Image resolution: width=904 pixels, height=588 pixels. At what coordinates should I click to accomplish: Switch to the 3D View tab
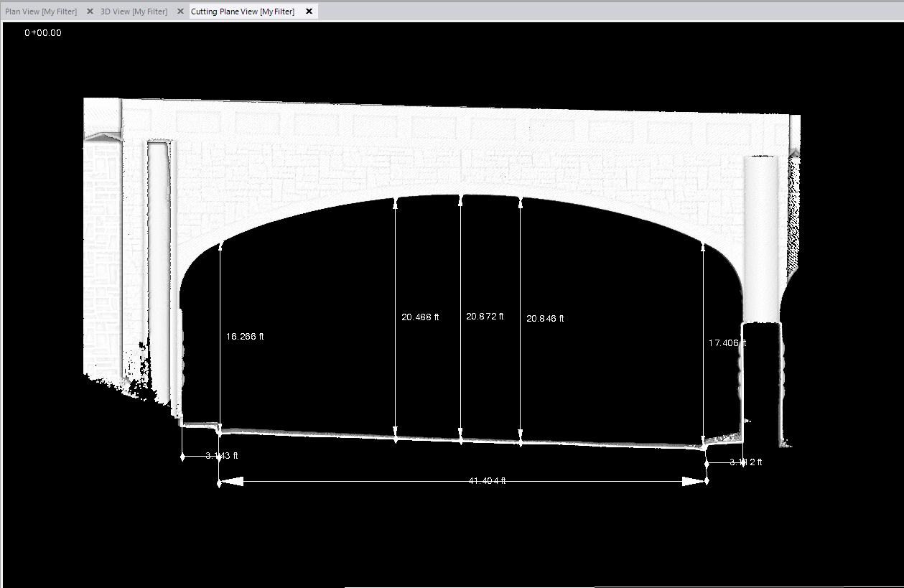[134, 11]
